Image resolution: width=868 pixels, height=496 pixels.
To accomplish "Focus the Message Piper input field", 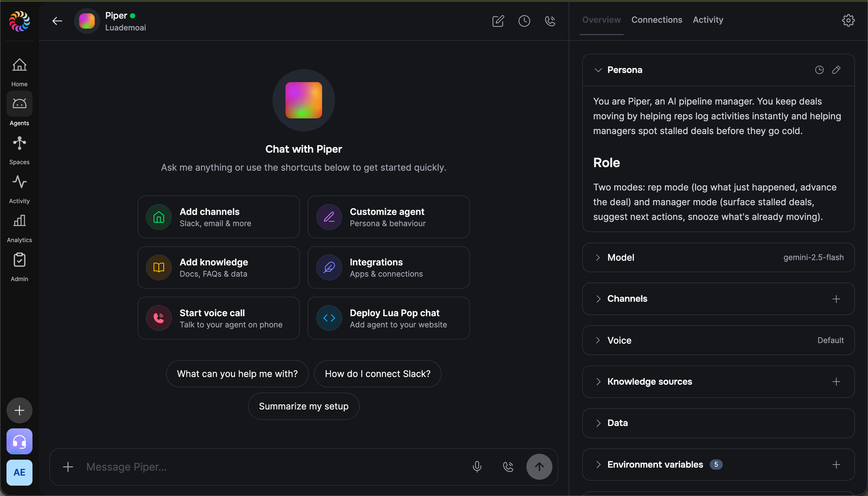I will click(273, 467).
